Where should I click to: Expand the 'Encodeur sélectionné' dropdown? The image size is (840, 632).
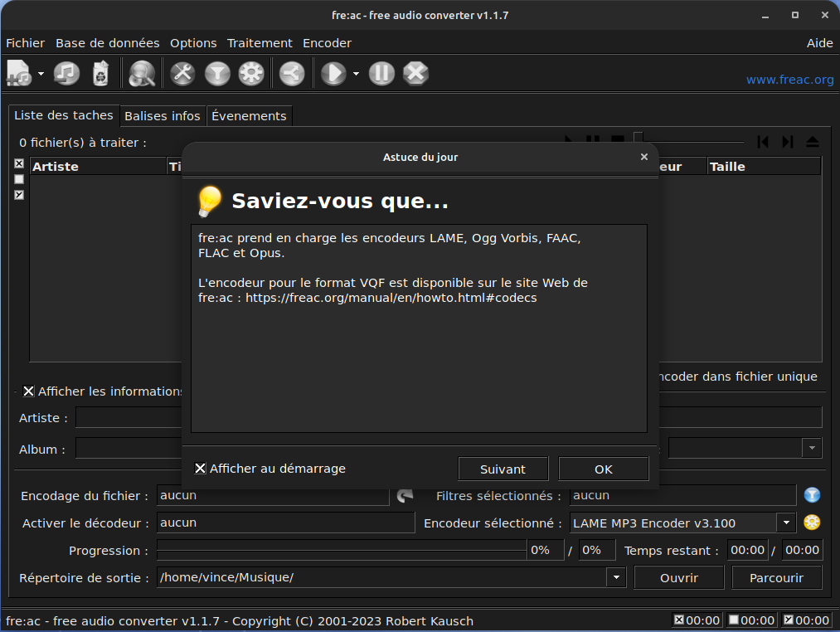[x=785, y=523]
